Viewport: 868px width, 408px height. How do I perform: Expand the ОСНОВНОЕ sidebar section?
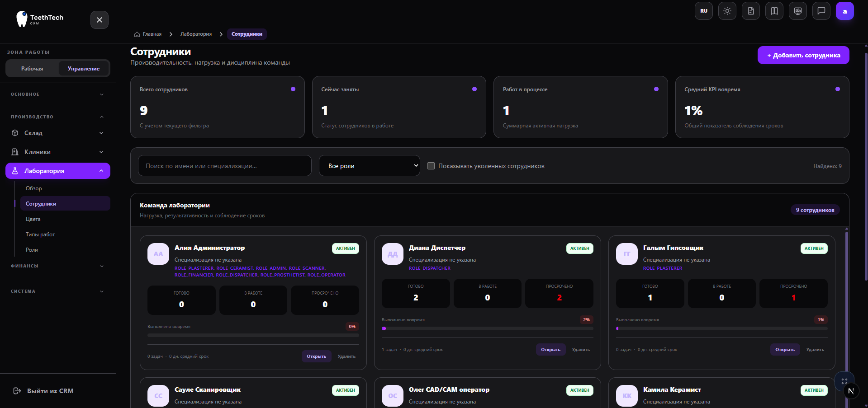(58, 94)
